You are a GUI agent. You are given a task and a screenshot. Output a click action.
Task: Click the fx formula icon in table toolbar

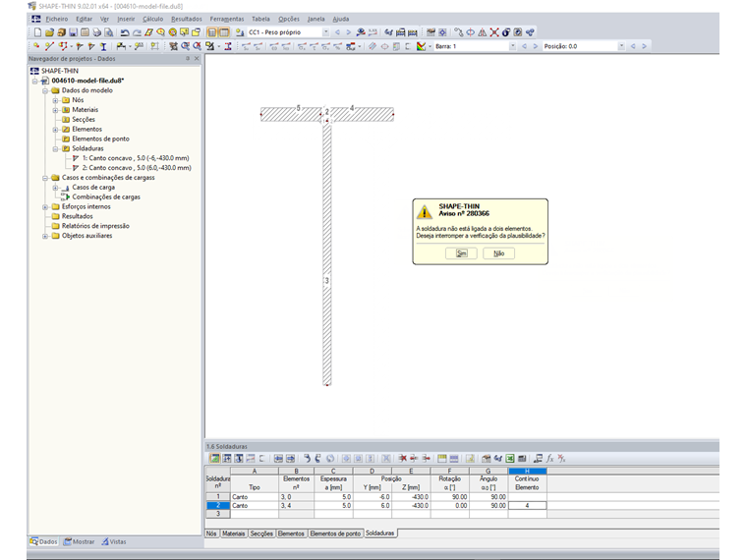point(549,458)
